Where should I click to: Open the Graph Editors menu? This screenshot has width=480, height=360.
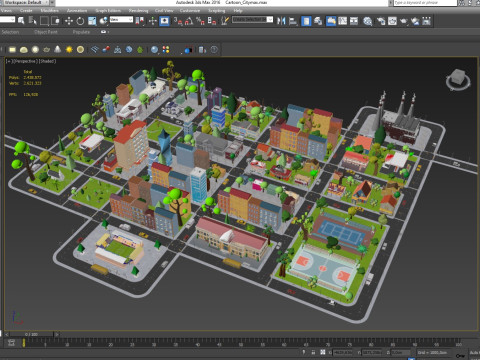click(108, 10)
